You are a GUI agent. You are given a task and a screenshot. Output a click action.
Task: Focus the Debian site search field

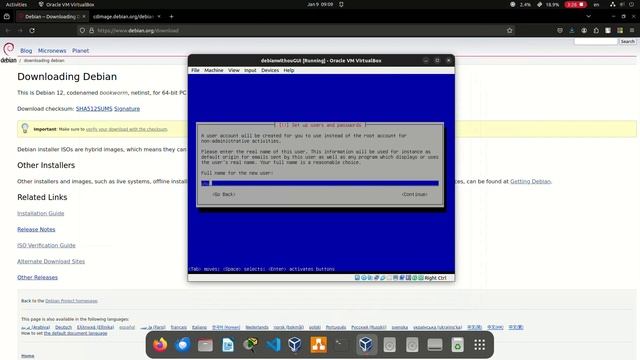coord(596,41)
